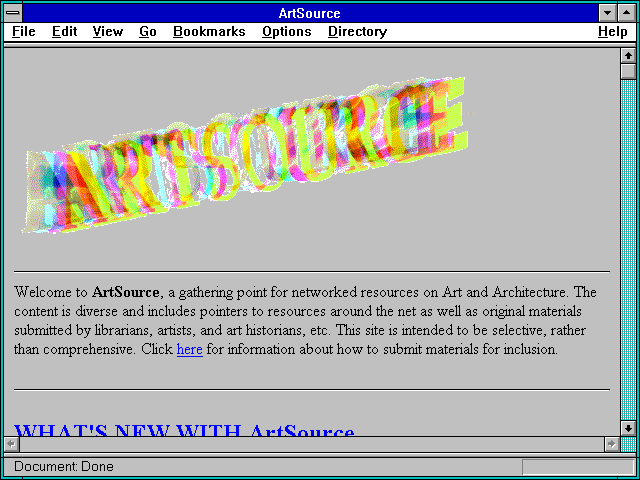The height and width of the screenshot is (480, 640).
Task: Click the vertical scrollbar up arrow
Action: [628, 56]
